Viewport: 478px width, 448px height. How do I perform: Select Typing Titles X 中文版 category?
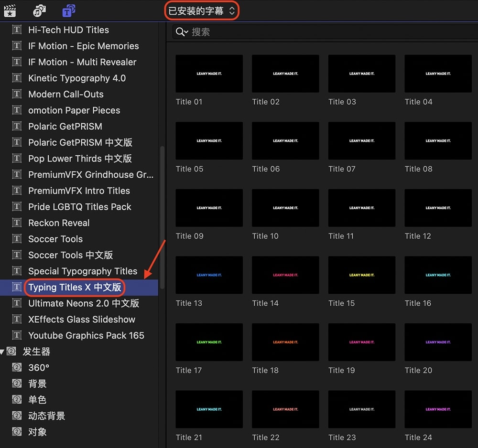coord(75,287)
